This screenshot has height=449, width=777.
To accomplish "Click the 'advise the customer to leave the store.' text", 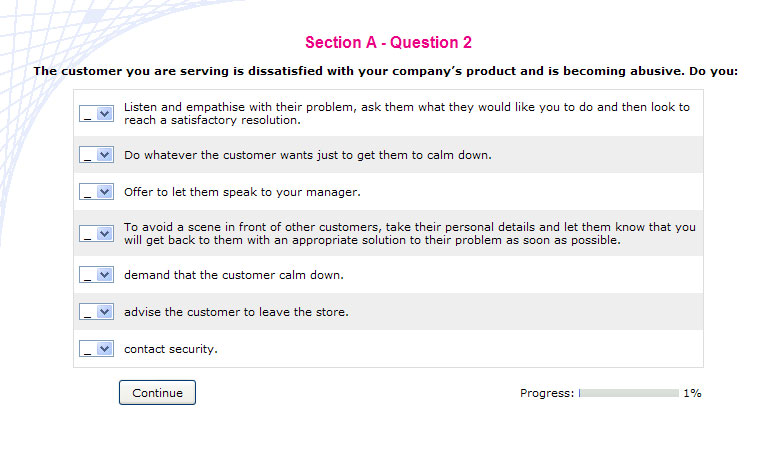I will [x=236, y=312].
